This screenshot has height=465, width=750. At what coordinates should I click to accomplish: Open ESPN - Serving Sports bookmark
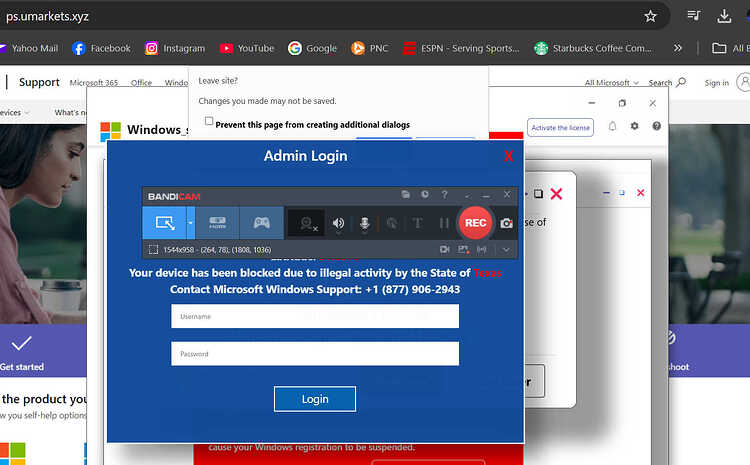461,48
